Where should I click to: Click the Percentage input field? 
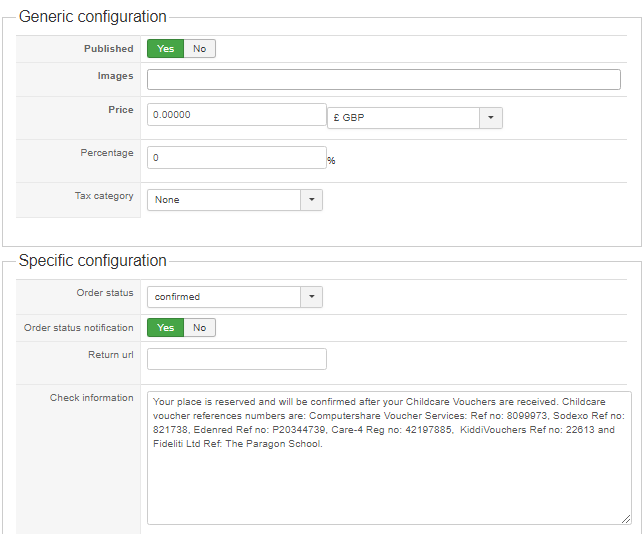pyautogui.click(x=236, y=158)
